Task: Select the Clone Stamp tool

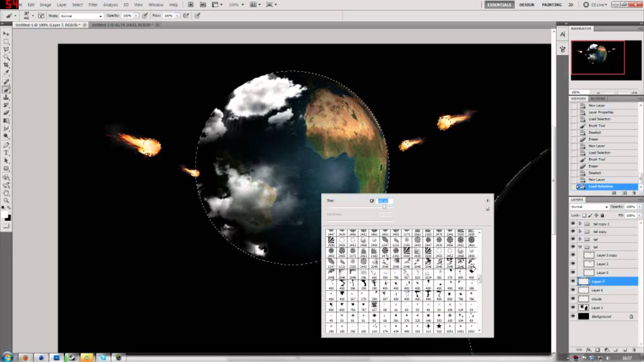Action: tap(7, 97)
